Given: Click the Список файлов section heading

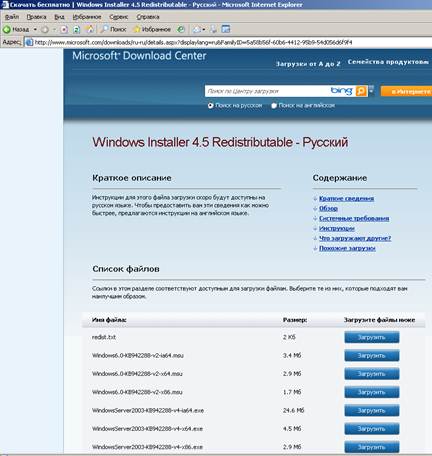Looking at the screenshot, I should pos(126,269).
